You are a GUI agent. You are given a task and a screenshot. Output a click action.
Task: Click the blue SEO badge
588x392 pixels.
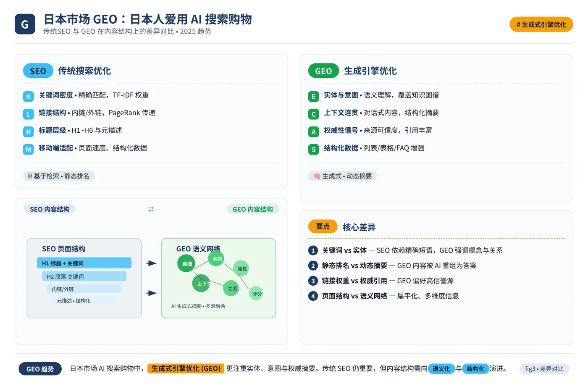click(38, 71)
